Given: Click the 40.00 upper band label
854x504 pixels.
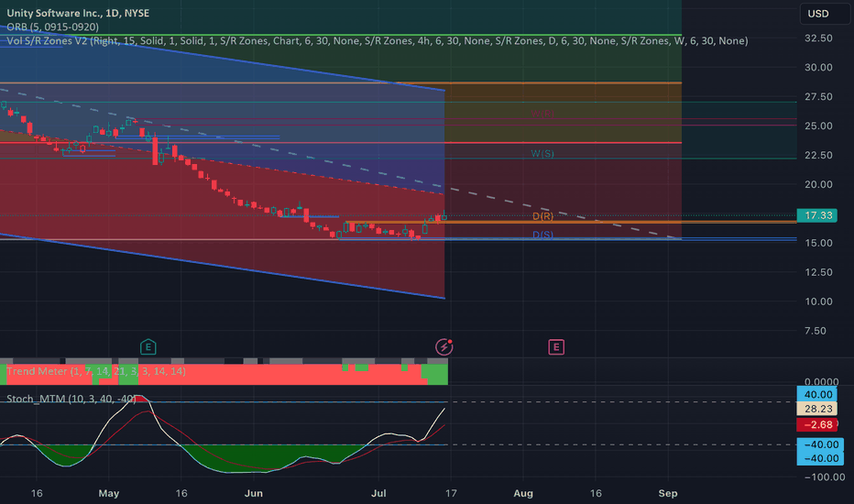Looking at the screenshot, I should (817, 394).
